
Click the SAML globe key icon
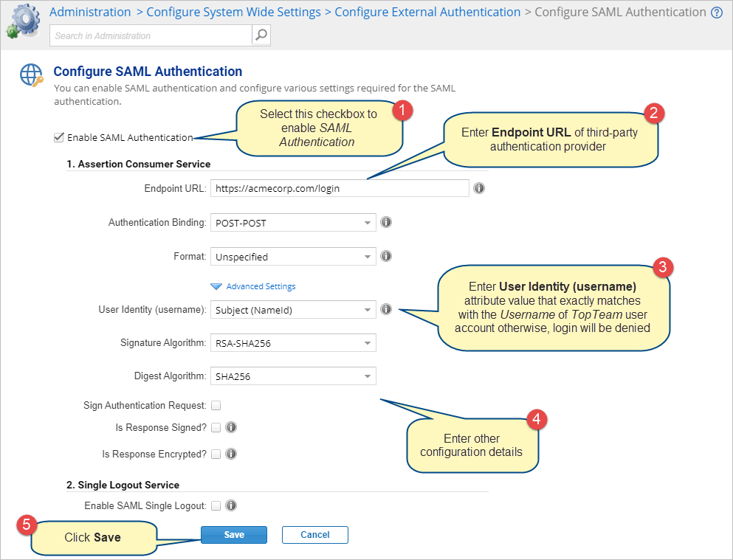point(31,75)
